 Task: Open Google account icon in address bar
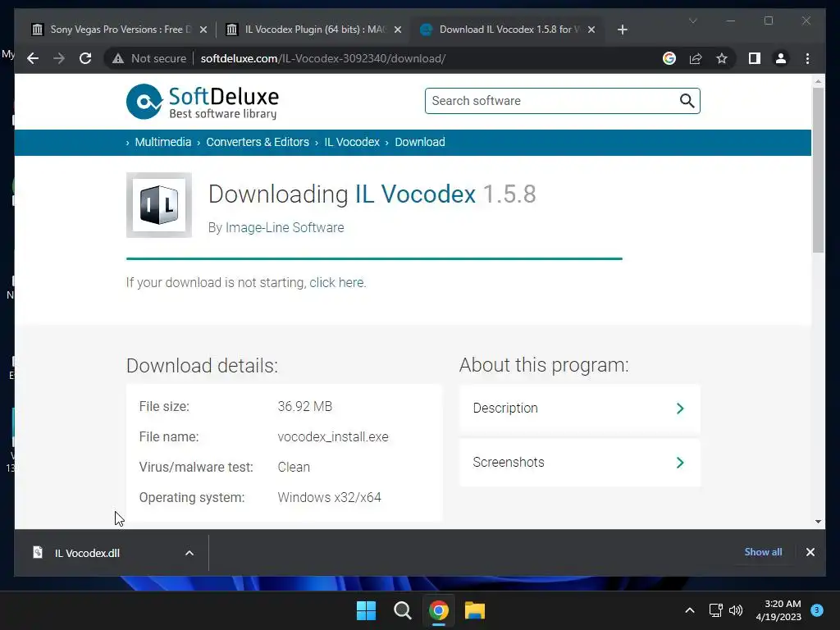tap(669, 58)
